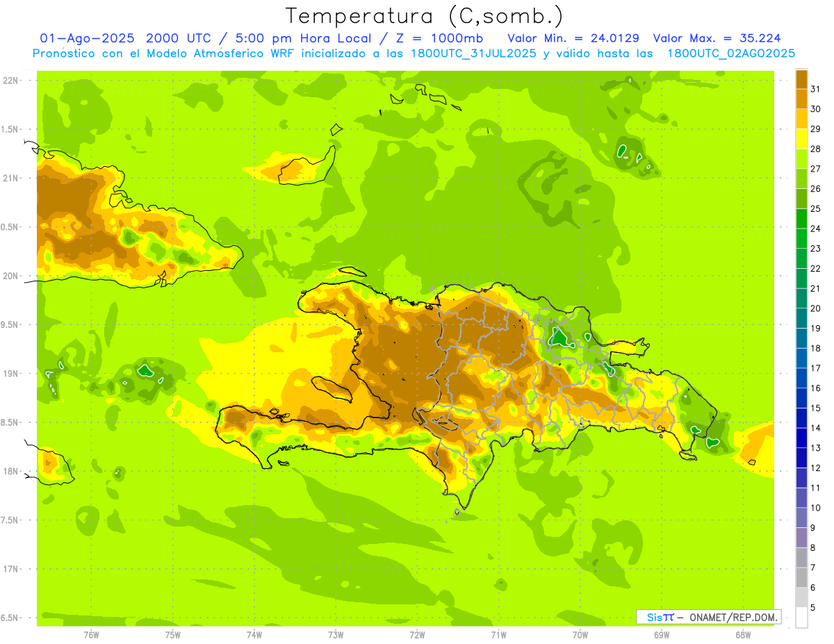Click the 72W longitude axis label
The image size is (834, 644).
point(417,635)
